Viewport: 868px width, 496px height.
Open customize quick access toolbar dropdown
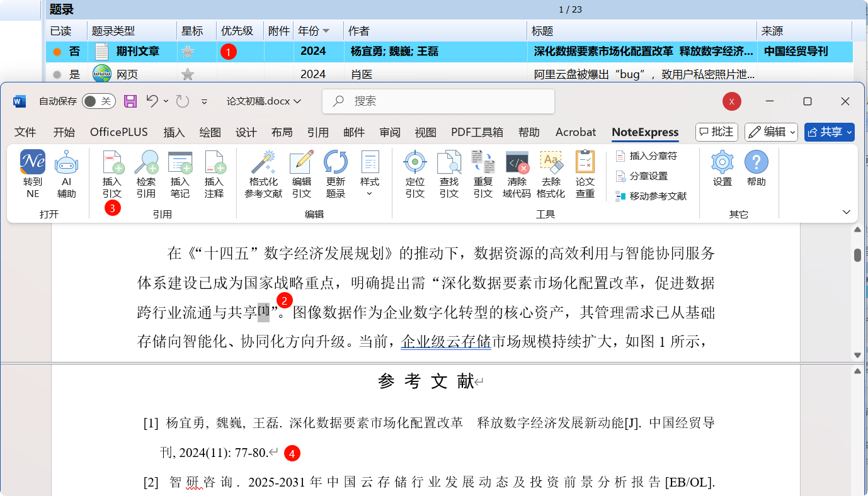[204, 101]
